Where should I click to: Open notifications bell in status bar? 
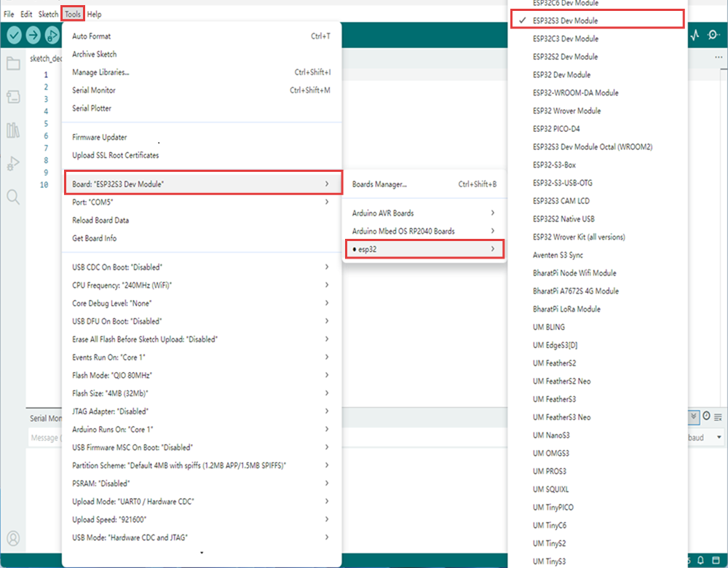pos(700,560)
